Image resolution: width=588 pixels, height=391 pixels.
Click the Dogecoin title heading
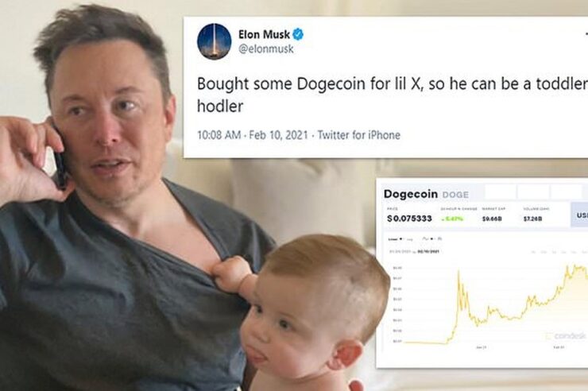[411, 194]
